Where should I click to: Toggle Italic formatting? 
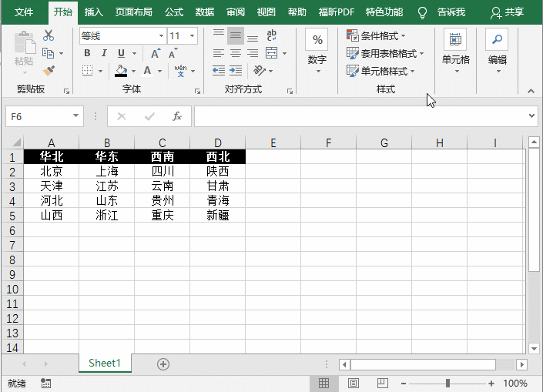click(104, 53)
